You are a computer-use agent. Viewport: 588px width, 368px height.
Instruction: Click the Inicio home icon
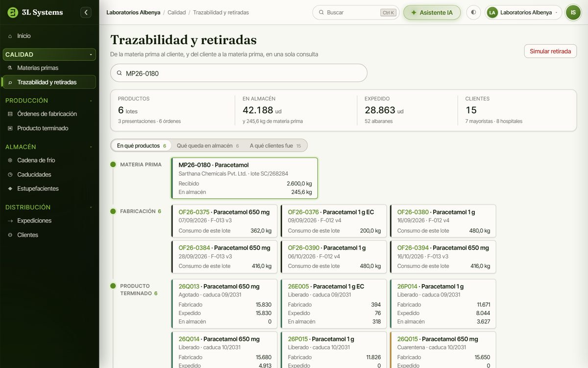(x=10, y=36)
